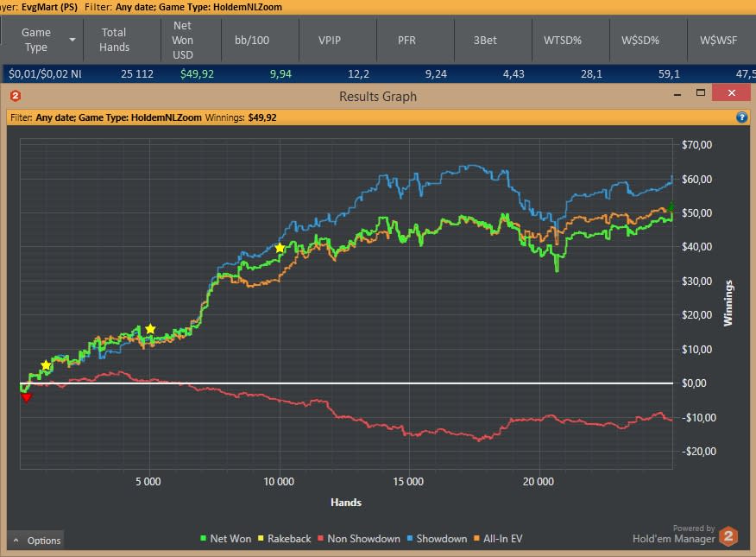Click the EvgMart (PS) player name
The width and height of the screenshot is (756, 557).
(49, 7)
